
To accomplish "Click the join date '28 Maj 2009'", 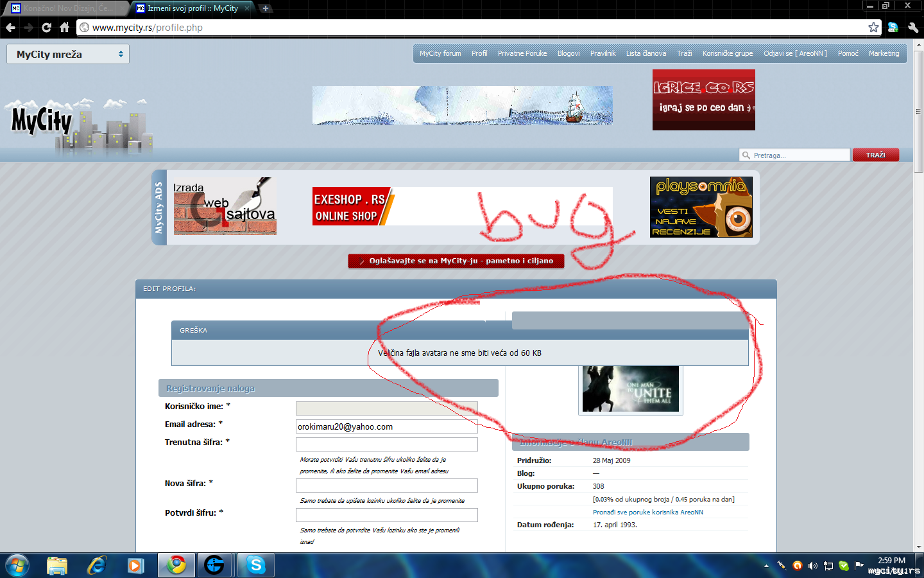I will (612, 460).
